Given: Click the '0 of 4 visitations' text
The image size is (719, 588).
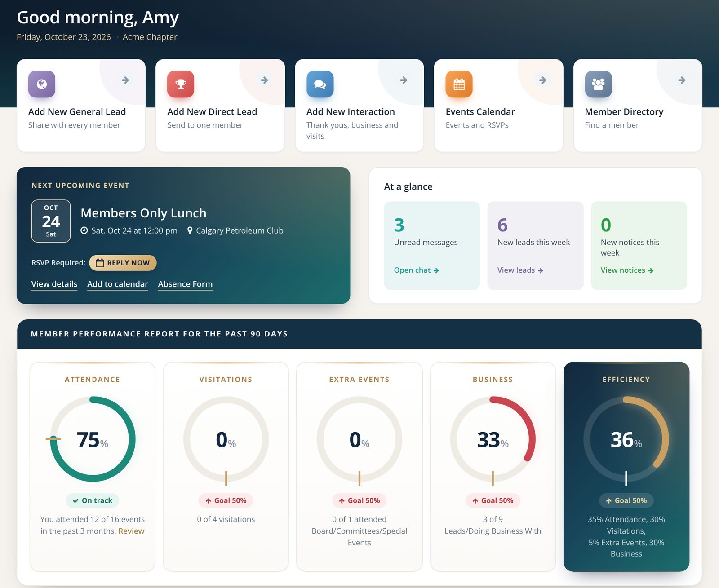Looking at the screenshot, I should tap(226, 519).
